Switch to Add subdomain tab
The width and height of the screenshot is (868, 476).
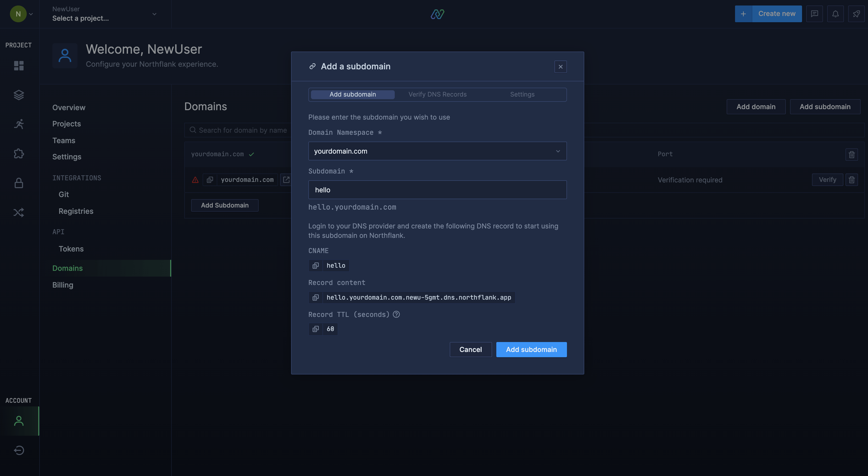(x=352, y=94)
